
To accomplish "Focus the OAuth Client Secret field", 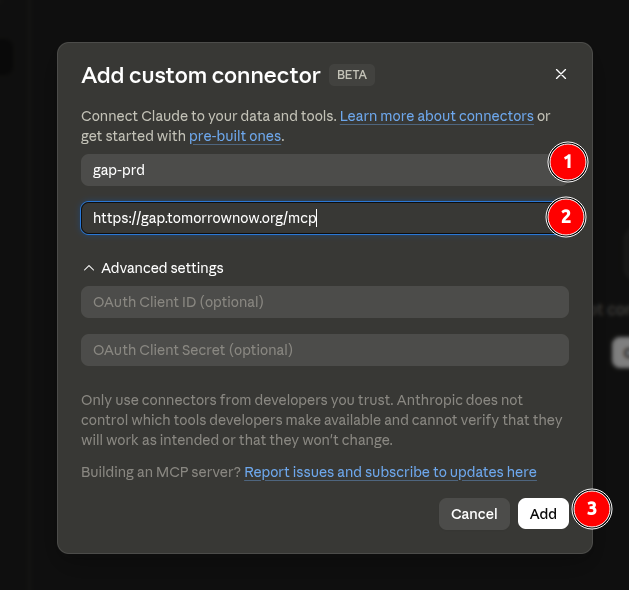I will tap(325, 350).
